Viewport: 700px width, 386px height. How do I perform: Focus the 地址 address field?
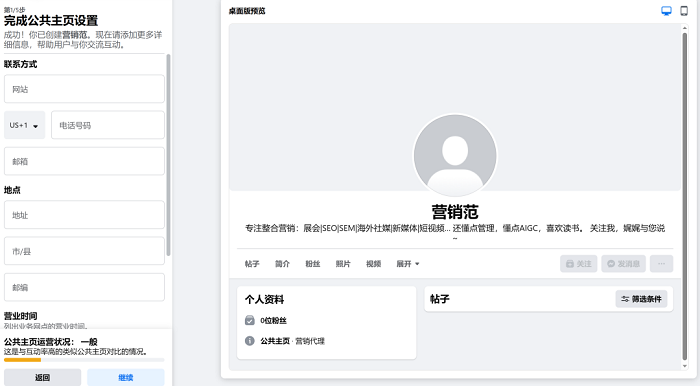click(x=84, y=215)
